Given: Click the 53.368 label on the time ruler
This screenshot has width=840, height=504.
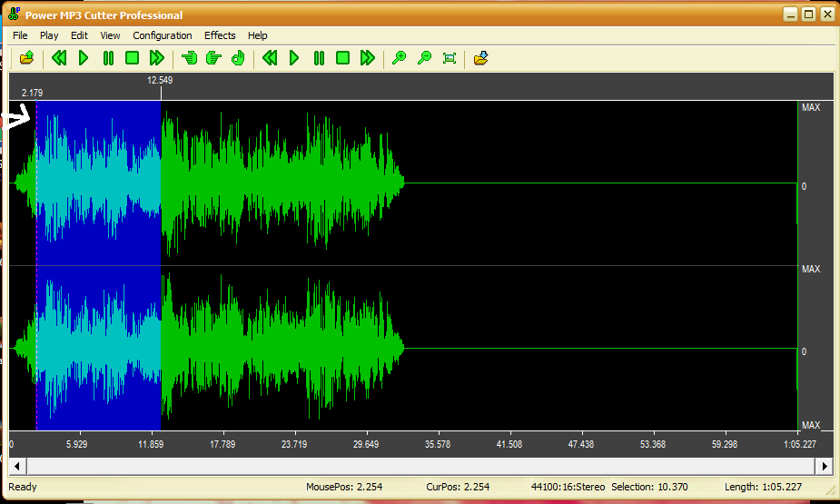Looking at the screenshot, I should (653, 444).
